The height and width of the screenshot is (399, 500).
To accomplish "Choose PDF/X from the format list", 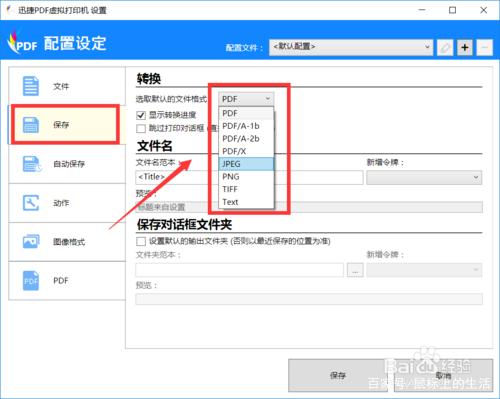I will pyautogui.click(x=246, y=151).
